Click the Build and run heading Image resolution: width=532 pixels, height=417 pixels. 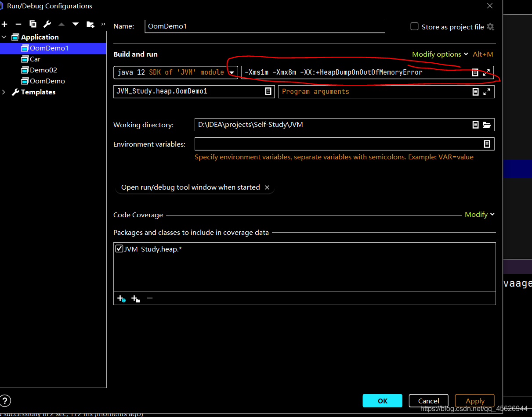click(x=135, y=54)
